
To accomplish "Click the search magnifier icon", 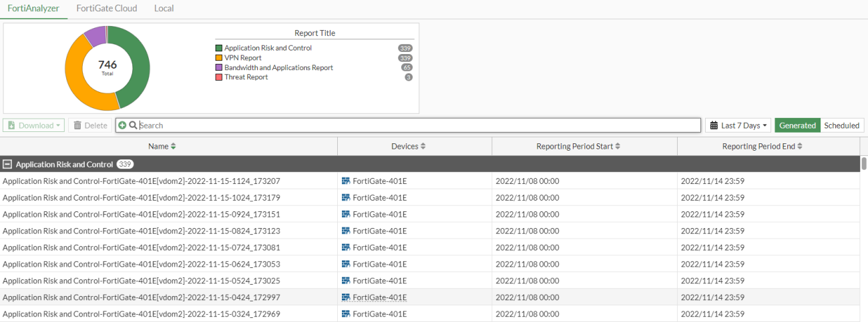I will (x=133, y=125).
